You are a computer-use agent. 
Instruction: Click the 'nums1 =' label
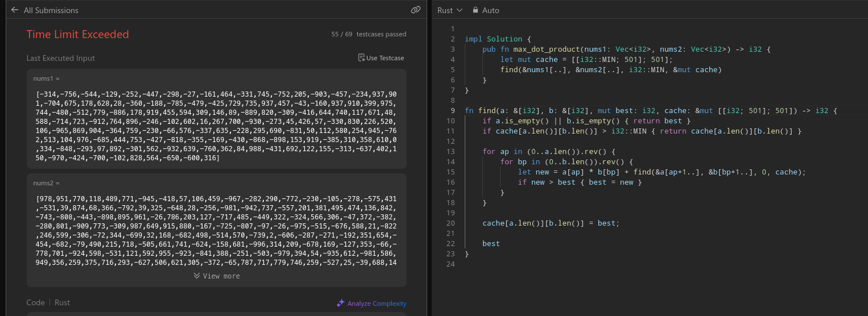47,78
